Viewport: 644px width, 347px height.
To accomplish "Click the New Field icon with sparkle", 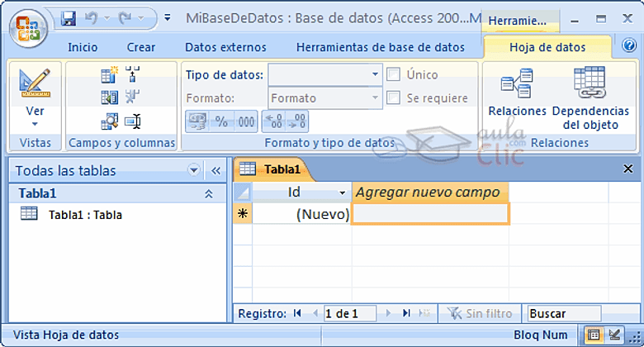I will (109, 74).
